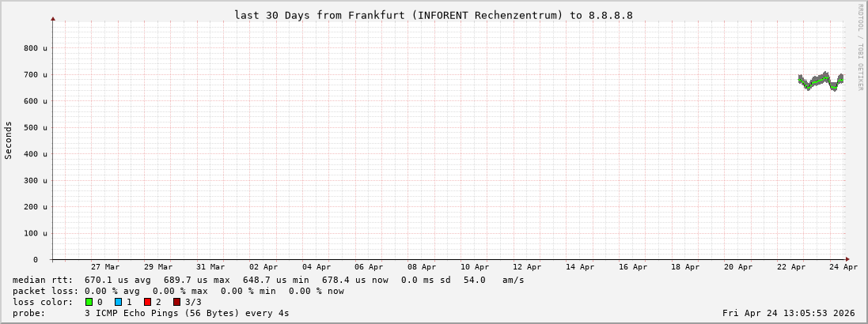Click the green loss color 0 swatch

tap(89, 302)
